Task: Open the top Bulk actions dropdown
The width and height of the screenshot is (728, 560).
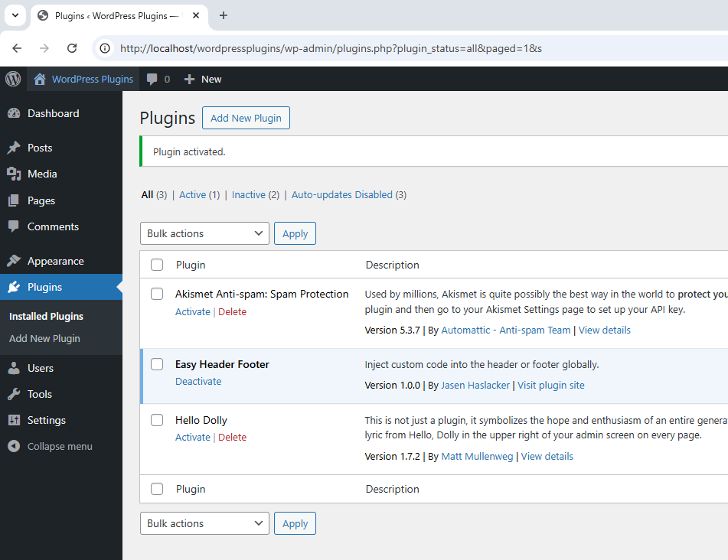Action: [204, 233]
